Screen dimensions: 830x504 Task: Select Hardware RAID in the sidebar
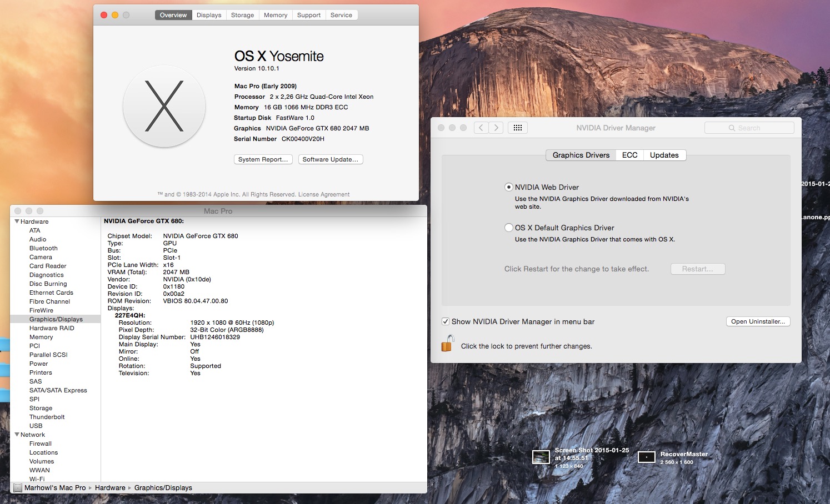pos(52,328)
